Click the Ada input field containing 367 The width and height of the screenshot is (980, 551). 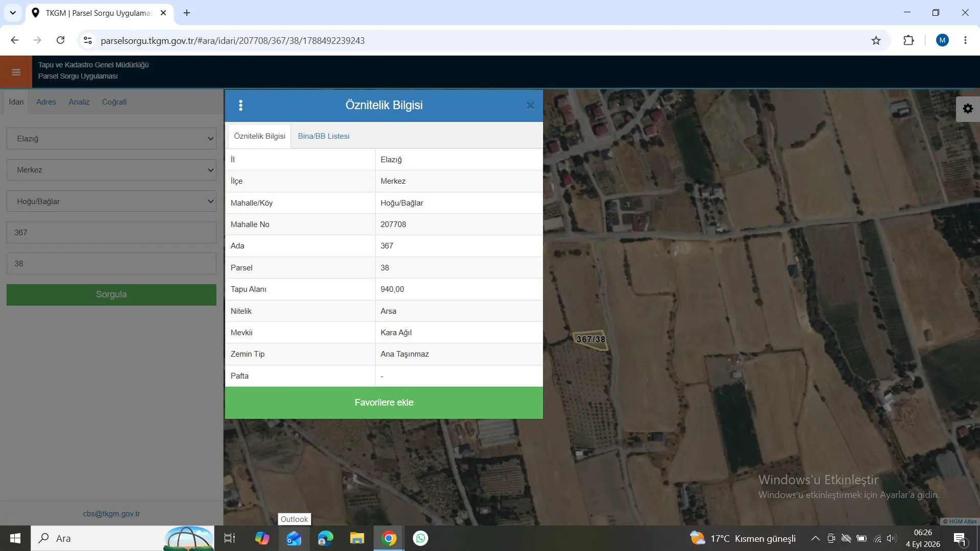point(111,233)
